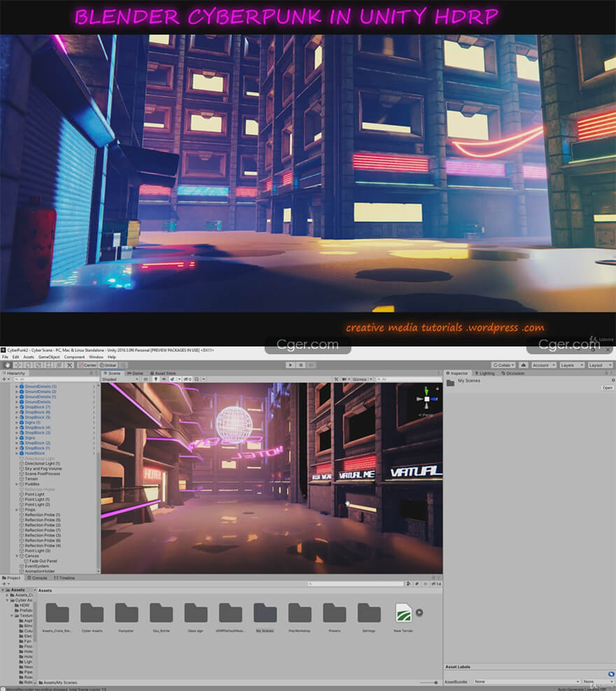Select the Rotate tool
The height and width of the screenshot is (691, 616).
point(28,365)
